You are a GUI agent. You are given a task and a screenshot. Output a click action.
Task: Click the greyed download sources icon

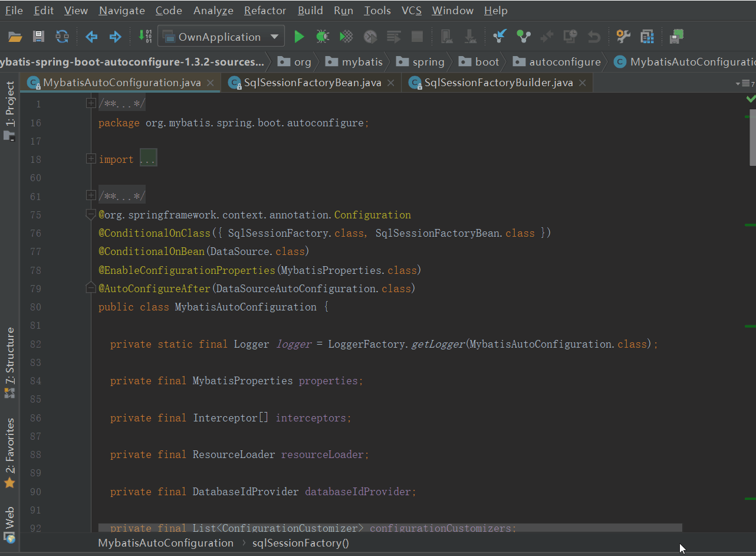click(470, 37)
